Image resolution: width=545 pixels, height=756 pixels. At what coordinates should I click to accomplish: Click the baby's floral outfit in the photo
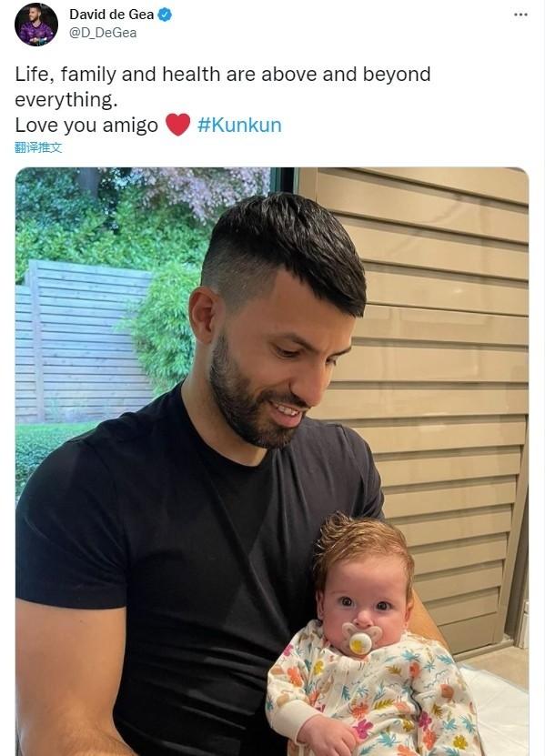click(374, 699)
